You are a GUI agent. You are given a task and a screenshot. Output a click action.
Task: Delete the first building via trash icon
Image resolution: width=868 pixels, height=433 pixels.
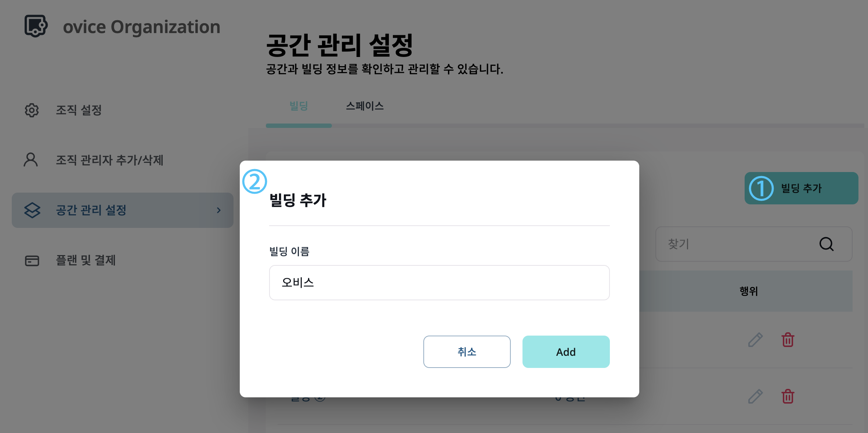788,340
